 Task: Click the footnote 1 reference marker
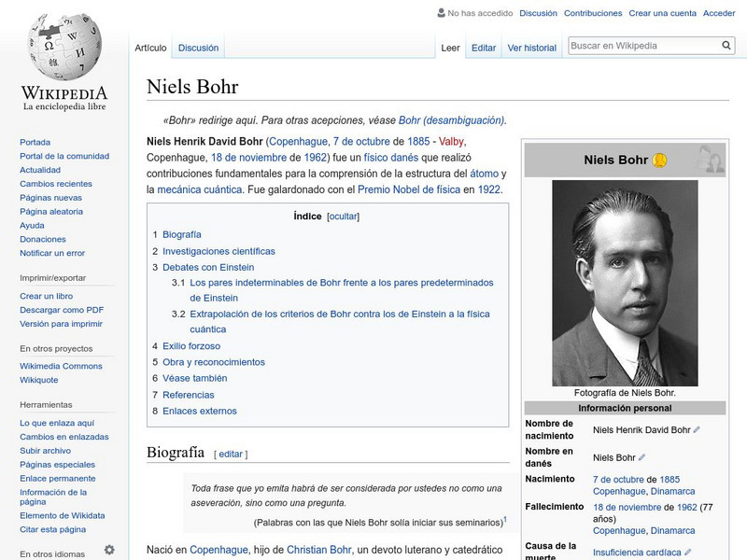tap(505, 520)
